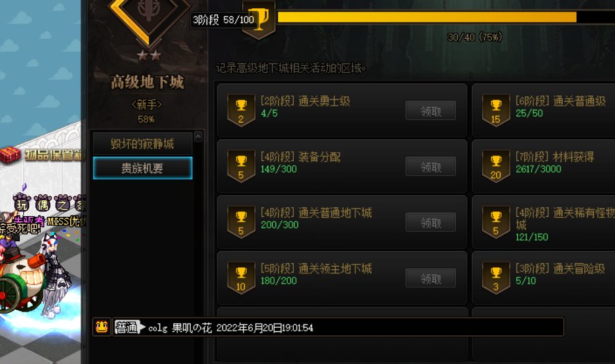Click the 高级地下城 diamond emblem

pyautogui.click(x=149, y=20)
